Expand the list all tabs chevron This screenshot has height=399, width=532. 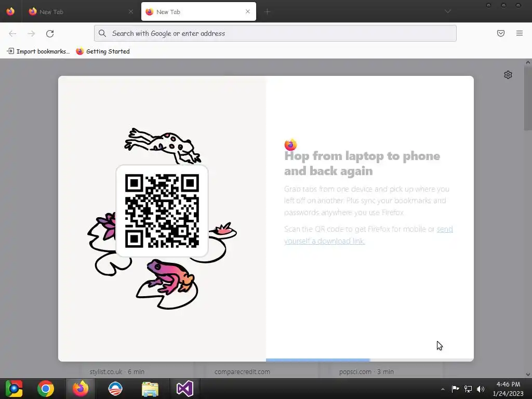coord(448,11)
